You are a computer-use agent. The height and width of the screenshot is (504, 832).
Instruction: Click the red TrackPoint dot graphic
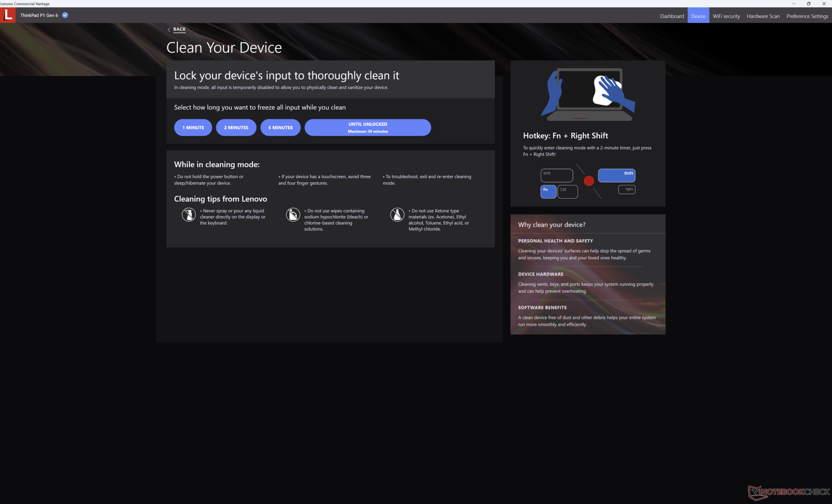(588, 181)
